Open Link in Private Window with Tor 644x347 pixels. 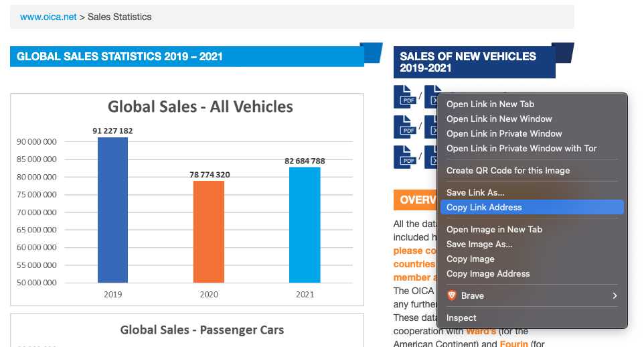(521, 148)
